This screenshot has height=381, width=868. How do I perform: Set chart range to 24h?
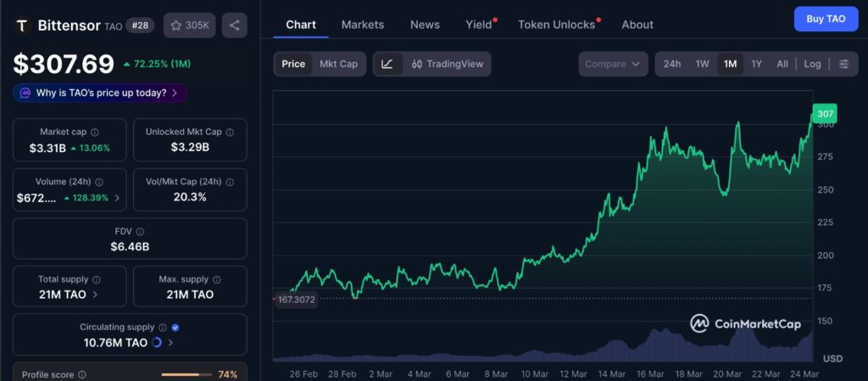point(672,64)
